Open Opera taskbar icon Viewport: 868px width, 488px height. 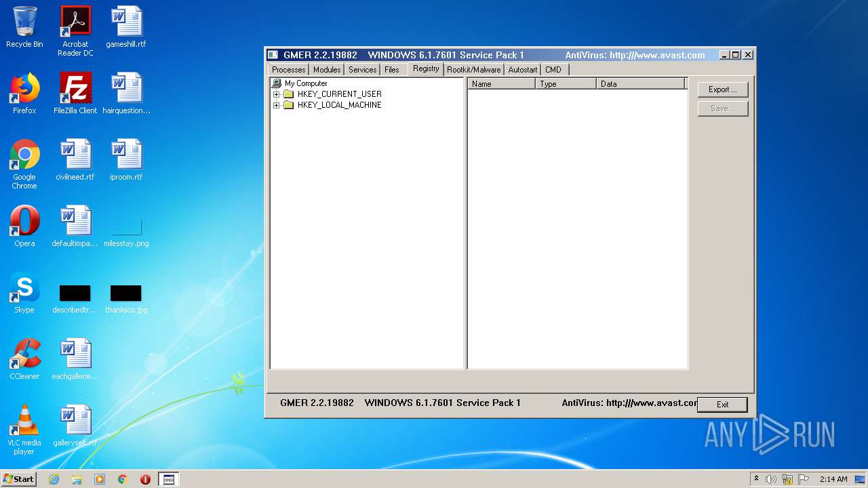coord(145,479)
